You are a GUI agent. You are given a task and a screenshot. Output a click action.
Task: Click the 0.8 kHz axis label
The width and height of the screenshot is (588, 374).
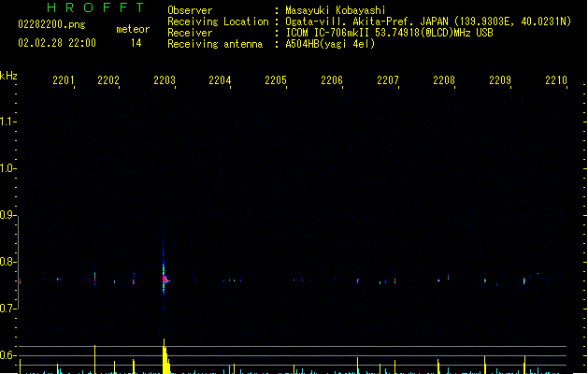7,262
